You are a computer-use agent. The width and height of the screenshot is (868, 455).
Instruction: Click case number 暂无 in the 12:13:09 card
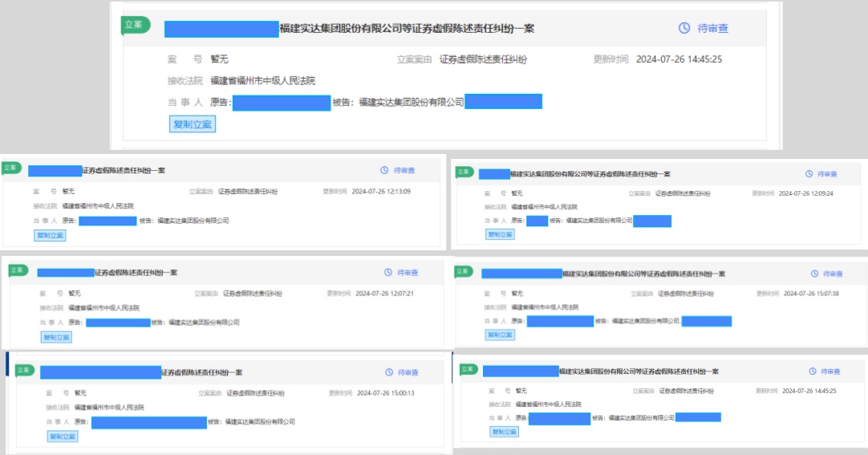pos(68,191)
